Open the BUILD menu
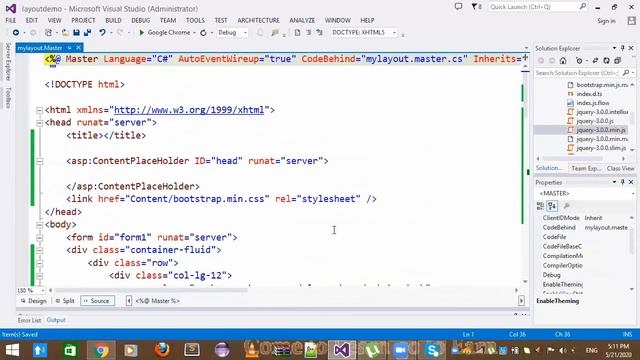 113,20
